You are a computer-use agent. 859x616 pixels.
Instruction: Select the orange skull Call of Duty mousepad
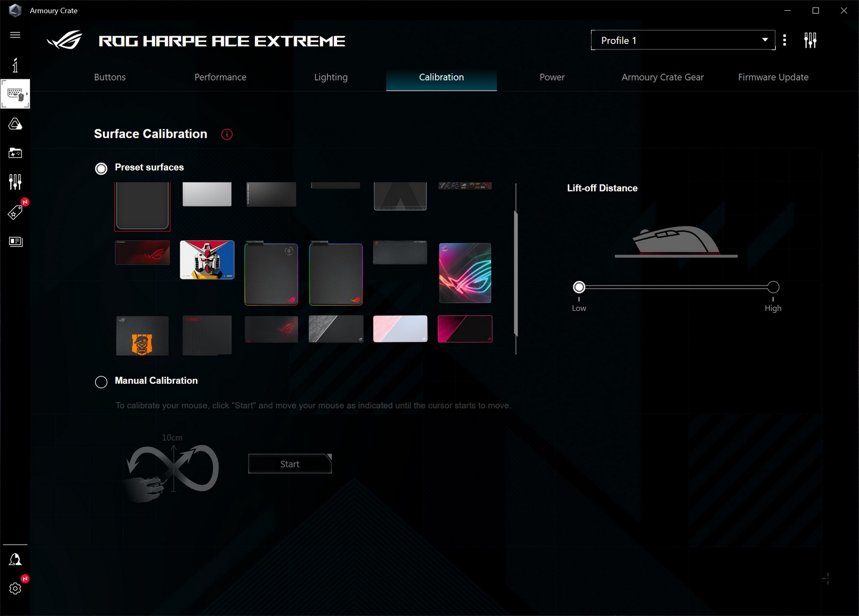click(142, 336)
